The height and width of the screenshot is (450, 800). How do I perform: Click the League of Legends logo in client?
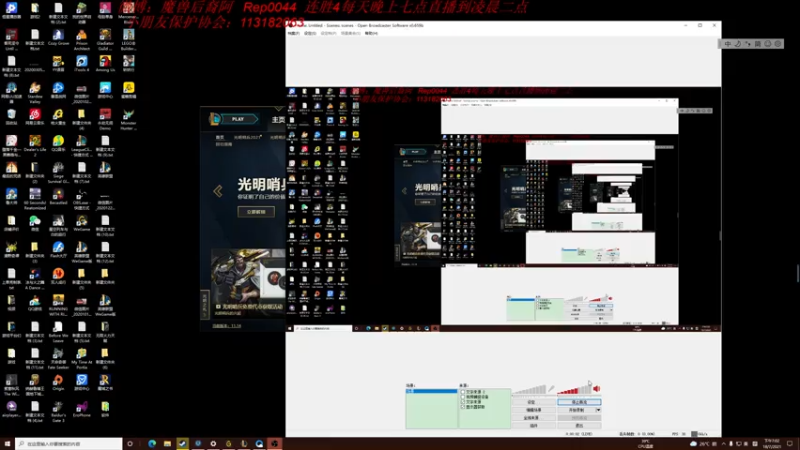(x=215, y=119)
